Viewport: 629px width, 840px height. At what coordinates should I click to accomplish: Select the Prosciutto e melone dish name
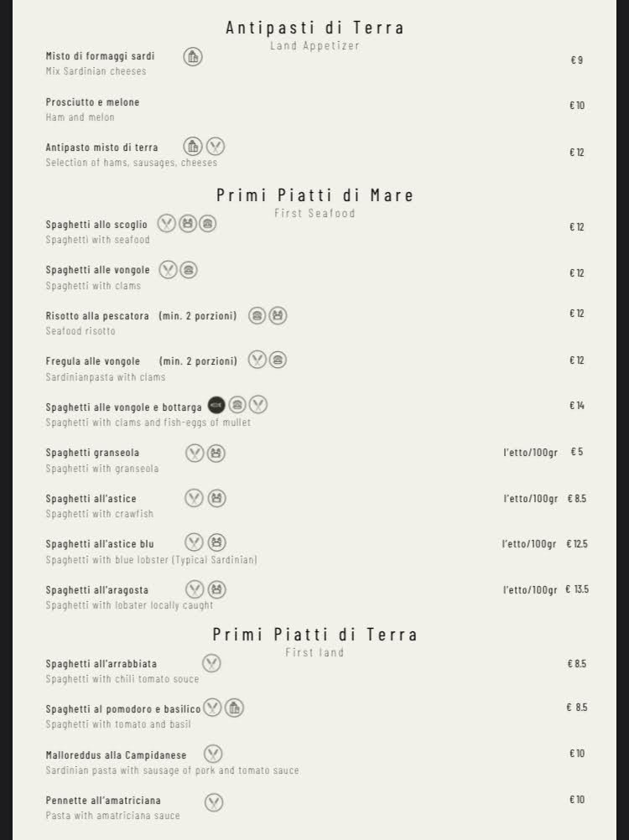[92, 102]
